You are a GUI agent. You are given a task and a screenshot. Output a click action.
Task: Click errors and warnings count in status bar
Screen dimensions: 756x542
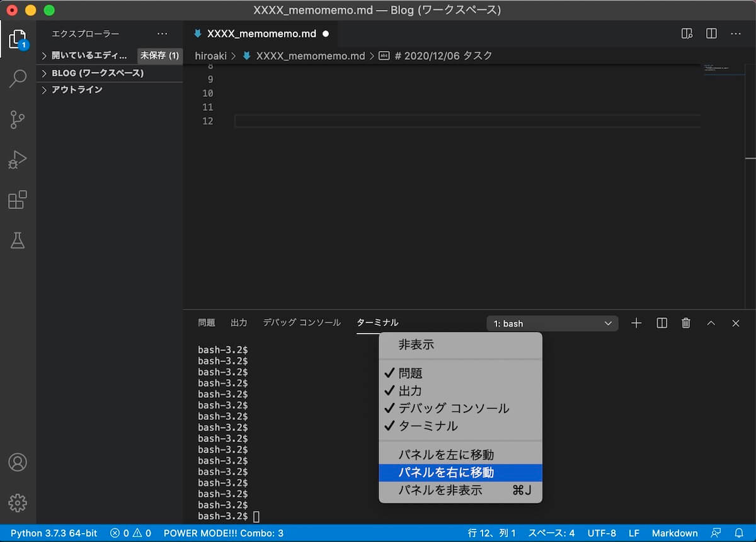click(130, 533)
